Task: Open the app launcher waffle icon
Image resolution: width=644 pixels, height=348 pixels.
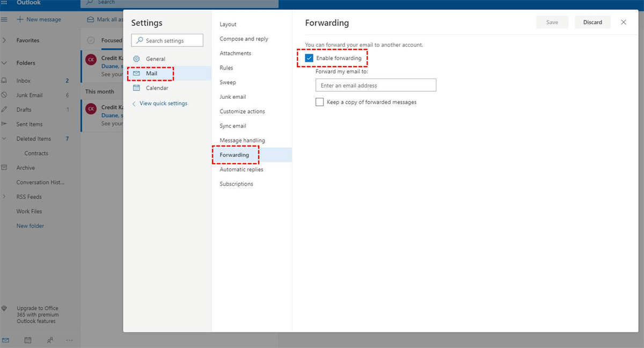Action: coord(5,3)
